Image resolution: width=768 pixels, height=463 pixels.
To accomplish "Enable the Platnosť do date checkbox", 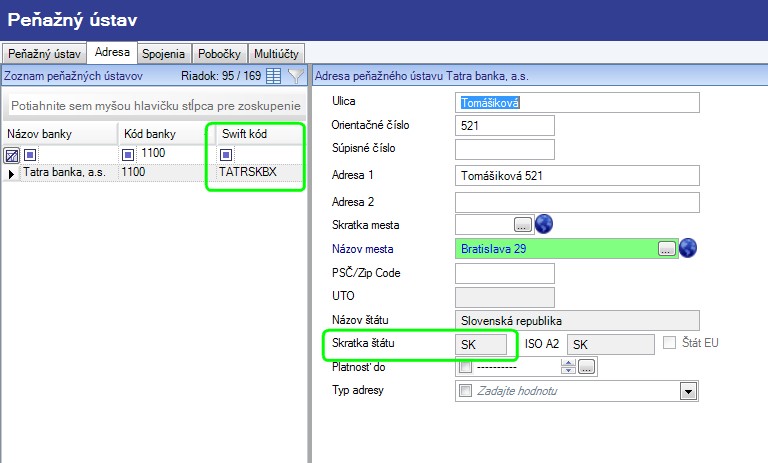I will (x=465, y=367).
